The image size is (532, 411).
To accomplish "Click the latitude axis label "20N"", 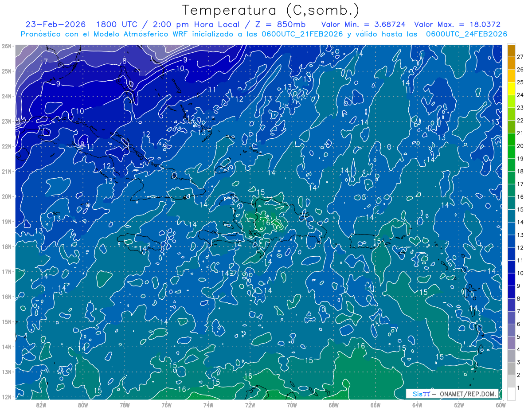I will click(x=7, y=196).
